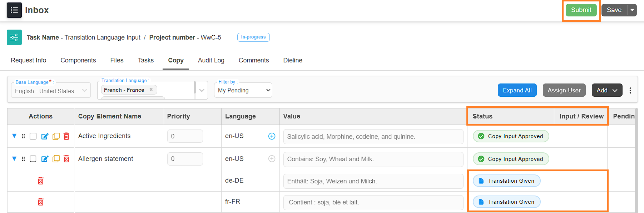The image size is (644, 213).
Task: Check the Allergen statement row checkbox
Action: coord(33,159)
